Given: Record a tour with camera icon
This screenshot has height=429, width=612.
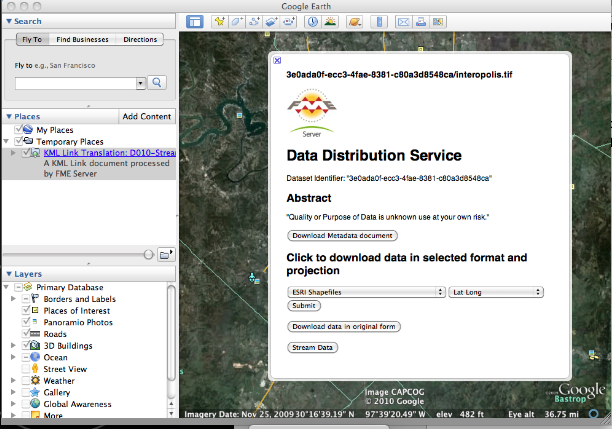Looking at the screenshot, I should pyautogui.click(x=288, y=21).
